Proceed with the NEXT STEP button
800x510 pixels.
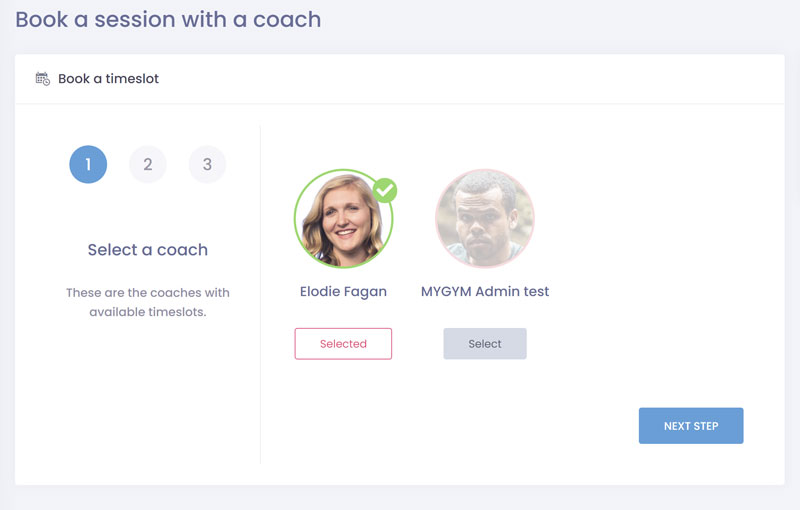tap(691, 426)
